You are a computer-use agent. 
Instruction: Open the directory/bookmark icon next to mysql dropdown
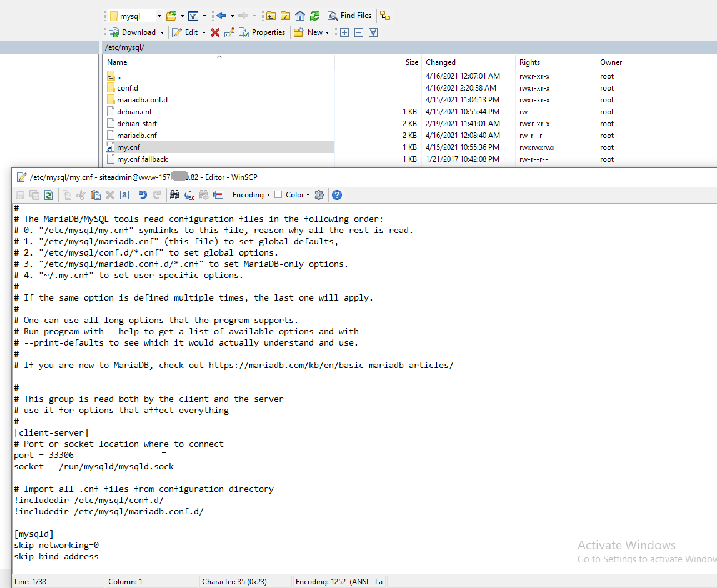coord(171,16)
